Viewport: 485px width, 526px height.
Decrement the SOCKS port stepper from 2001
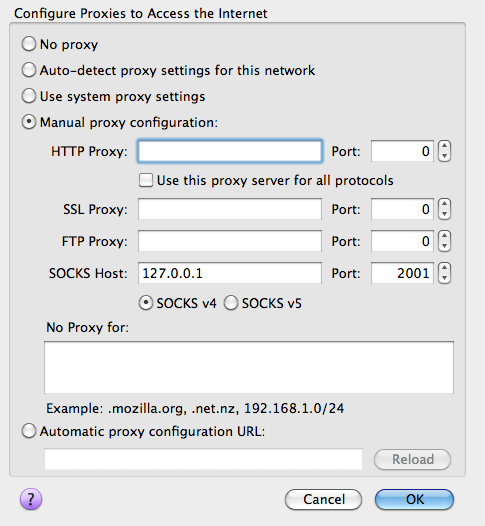[444, 278]
